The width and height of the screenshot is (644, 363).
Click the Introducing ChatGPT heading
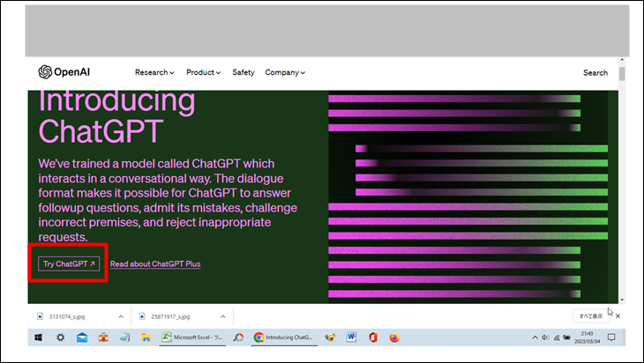(116, 116)
